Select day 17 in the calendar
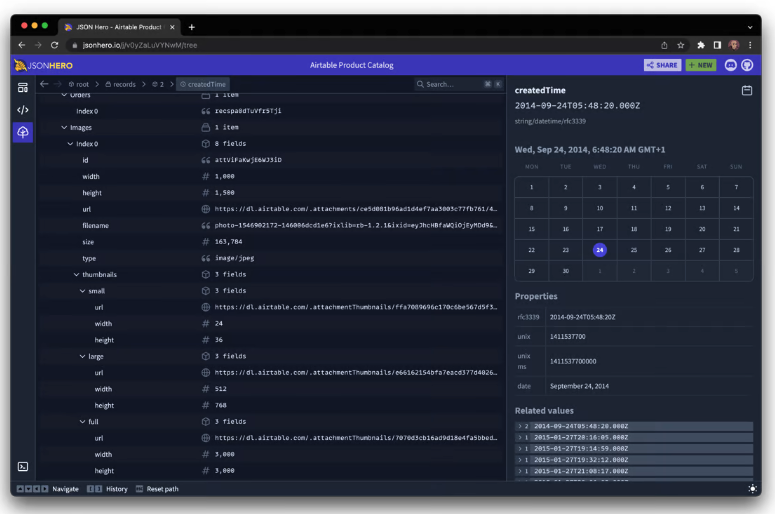The width and height of the screenshot is (775, 514). (x=600, y=229)
